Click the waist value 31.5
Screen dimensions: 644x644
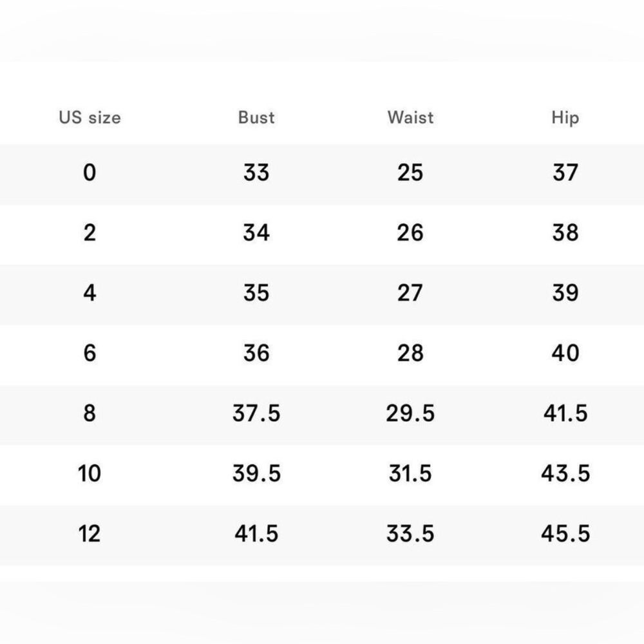[410, 473]
